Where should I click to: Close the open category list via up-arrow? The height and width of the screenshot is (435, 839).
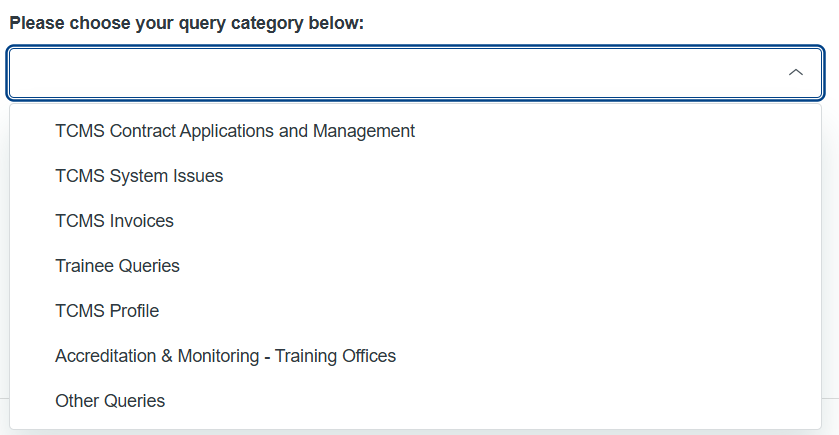pyautogui.click(x=796, y=73)
